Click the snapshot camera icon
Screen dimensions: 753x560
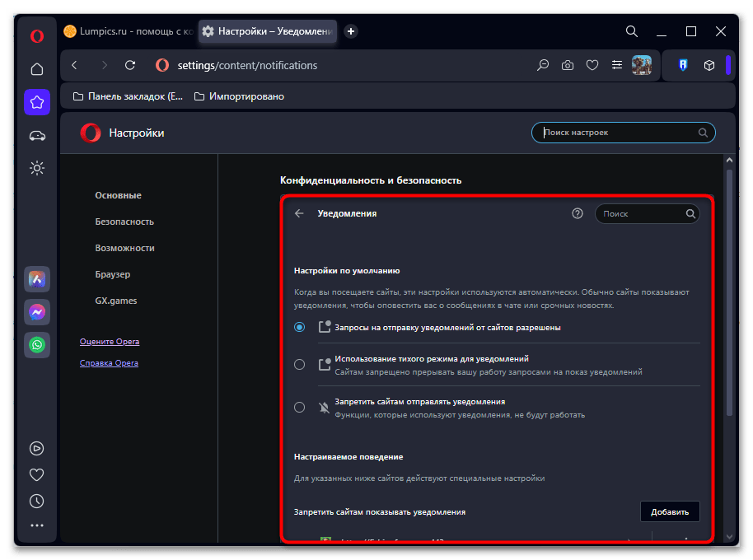tap(568, 65)
